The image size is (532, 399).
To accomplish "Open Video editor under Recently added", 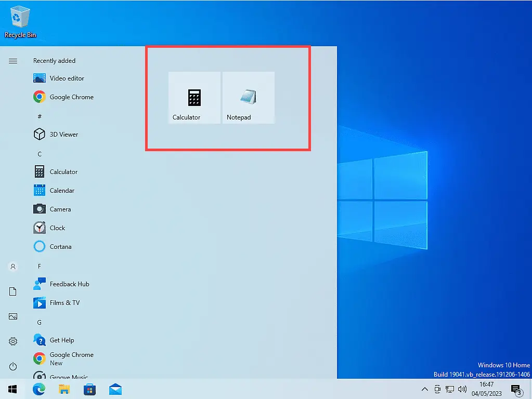I will point(66,78).
